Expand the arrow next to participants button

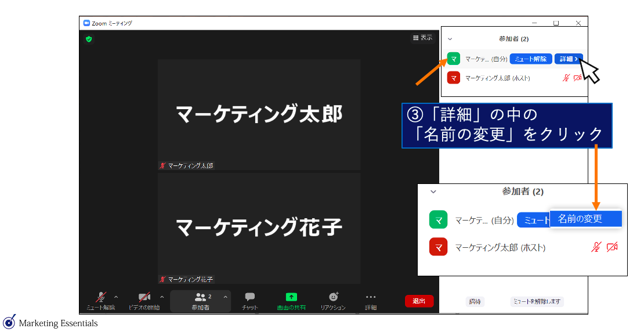pyautogui.click(x=226, y=297)
